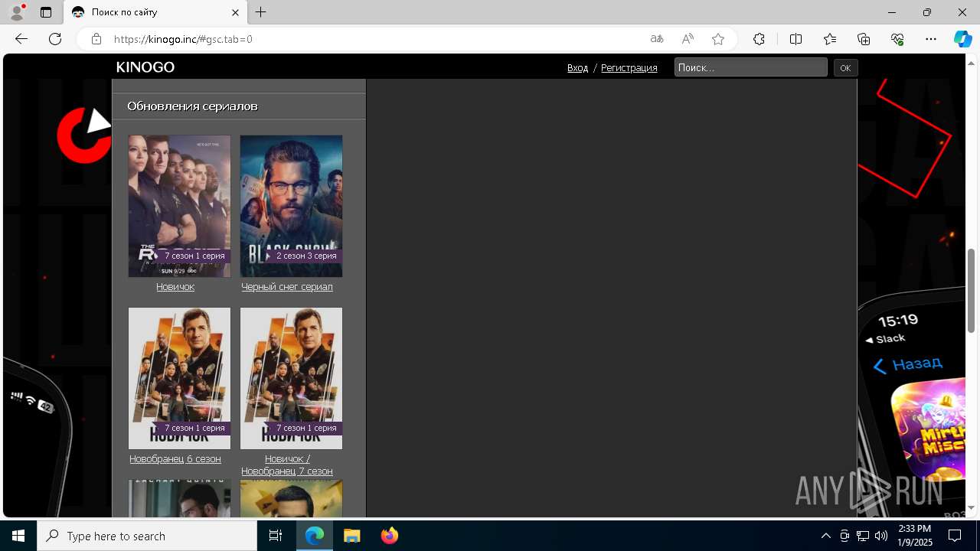The image size is (980, 551).
Task: Launch the Copilot sidebar icon
Action: 962,39
